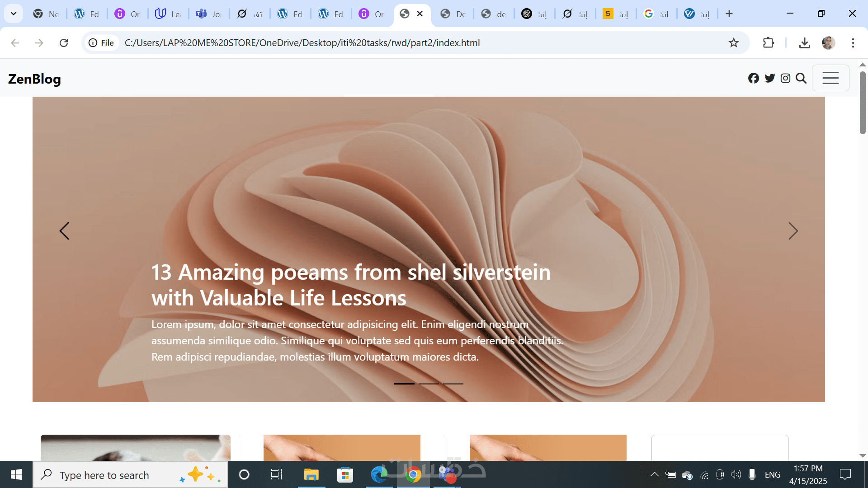This screenshot has height=488, width=868.
Task: Select the third carousel slide indicator
Action: pyautogui.click(x=453, y=384)
